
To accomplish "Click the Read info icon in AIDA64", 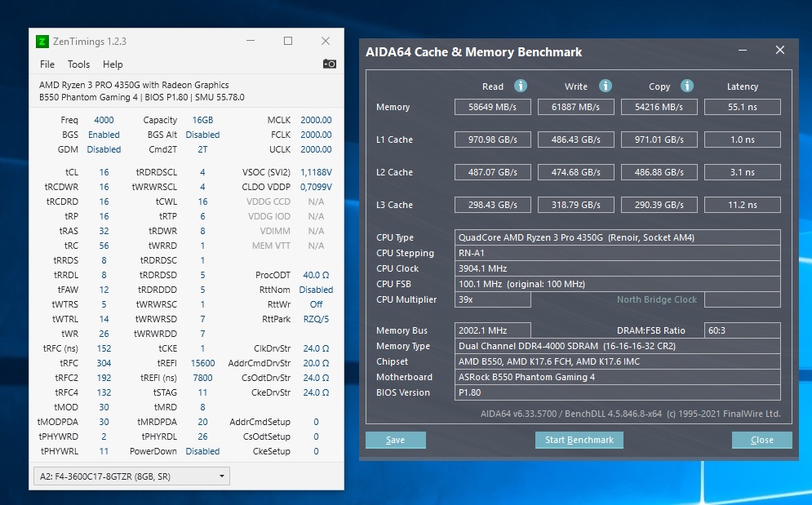I will click(521, 86).
